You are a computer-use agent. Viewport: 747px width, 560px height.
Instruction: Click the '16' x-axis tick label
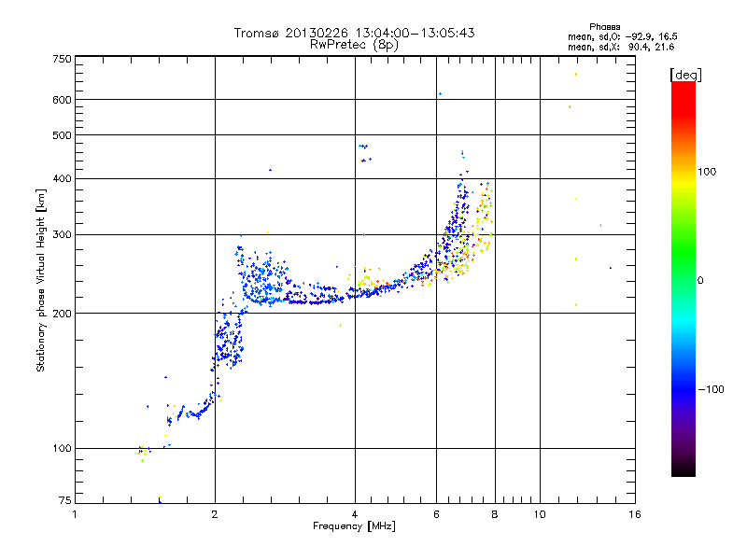[x=635, y=515]
